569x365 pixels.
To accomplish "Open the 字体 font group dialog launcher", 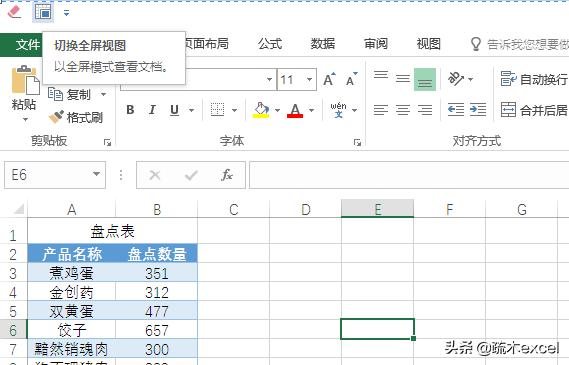I will [357, 143].
